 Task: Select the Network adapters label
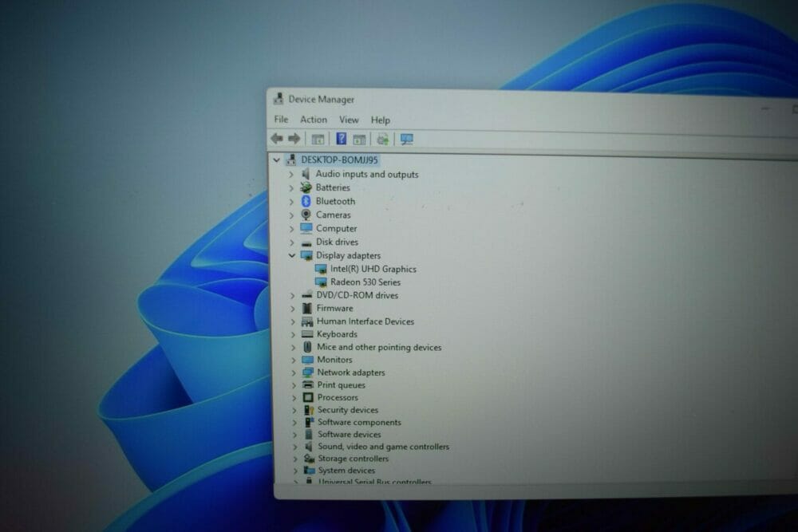(351, 372)
